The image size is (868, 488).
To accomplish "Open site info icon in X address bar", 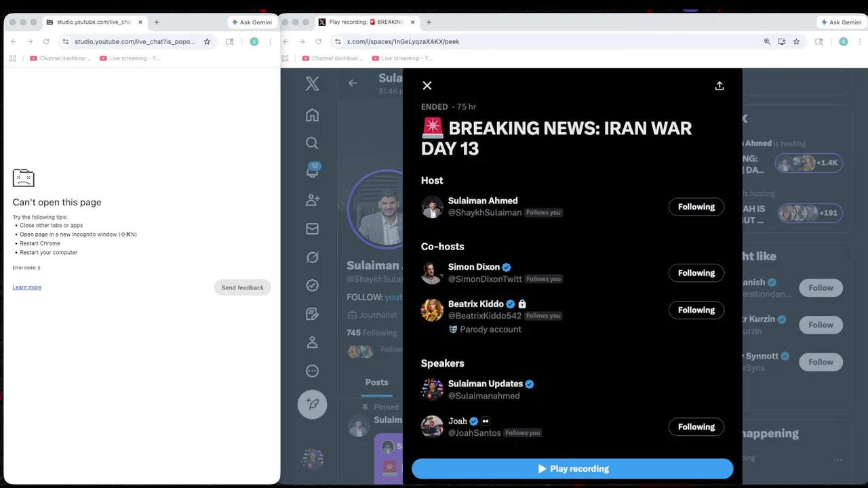I will (x=338, y=41).
